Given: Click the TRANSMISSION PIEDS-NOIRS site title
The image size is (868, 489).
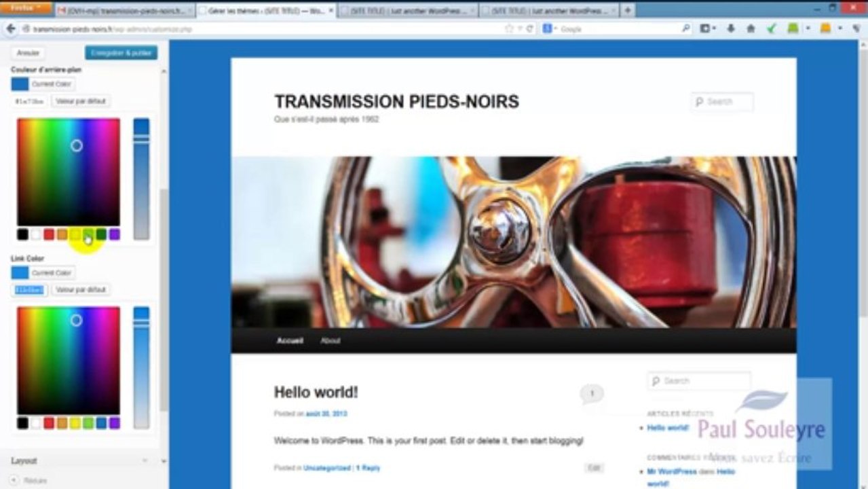Looking at the screenshot, I should 396,102.
